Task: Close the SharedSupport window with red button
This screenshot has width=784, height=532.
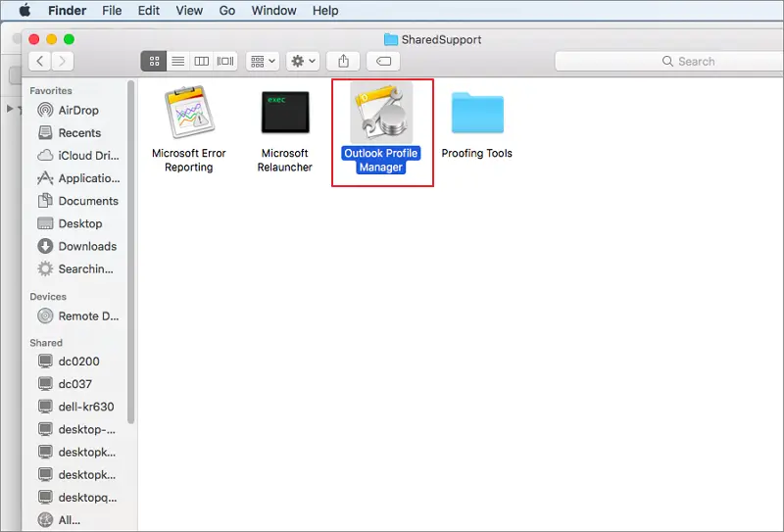Action: point(34,39)
